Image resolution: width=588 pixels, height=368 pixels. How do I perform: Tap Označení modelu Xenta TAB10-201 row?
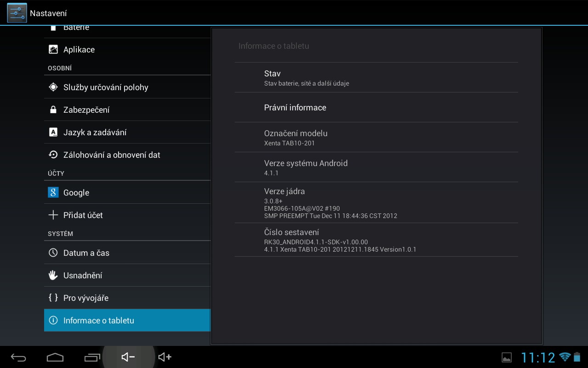click(376, 137)
